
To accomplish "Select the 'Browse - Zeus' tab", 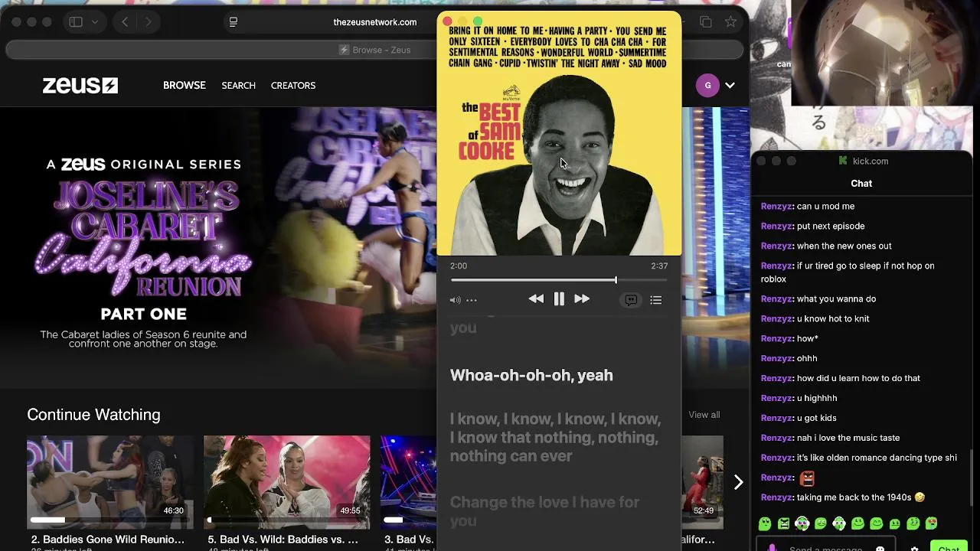I will (x=375, y=50).
